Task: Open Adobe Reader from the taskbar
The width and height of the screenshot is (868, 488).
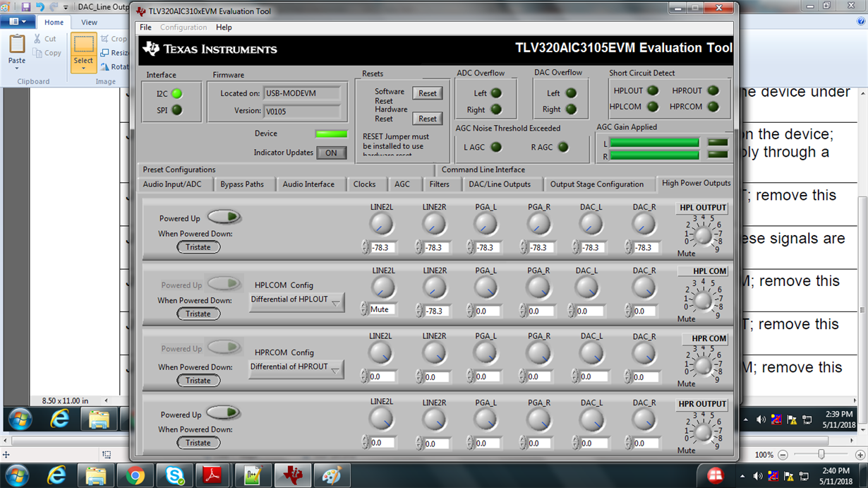Action: [x=212, y=476]
